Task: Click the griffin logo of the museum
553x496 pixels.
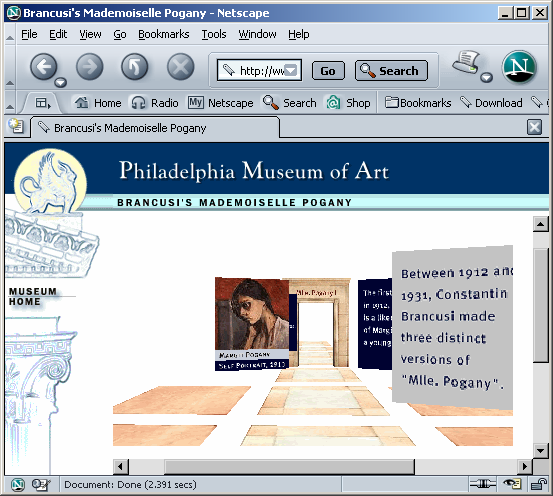Action: coord(50,182)
